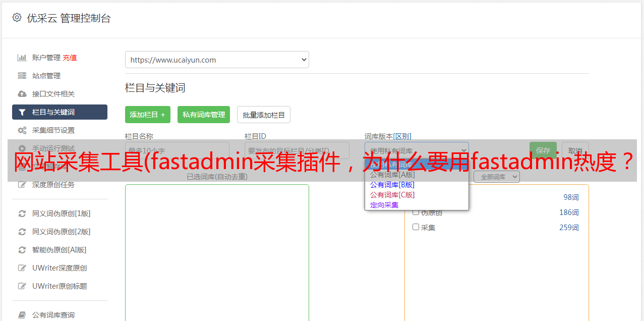Click the server icon beside 站点管理
This screenshot has width=644, height=321.
(x=22, y=76)
